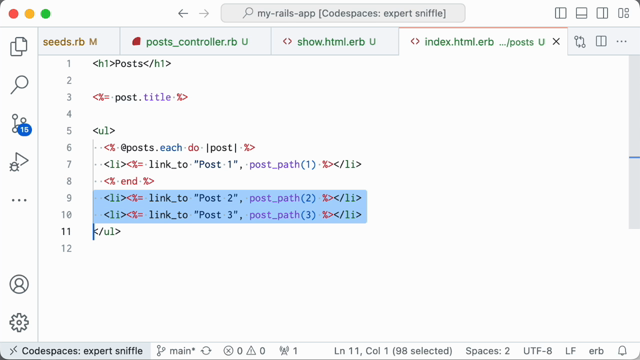
Task: Go back with the left arrow
Action: click(x=183, y=13)
